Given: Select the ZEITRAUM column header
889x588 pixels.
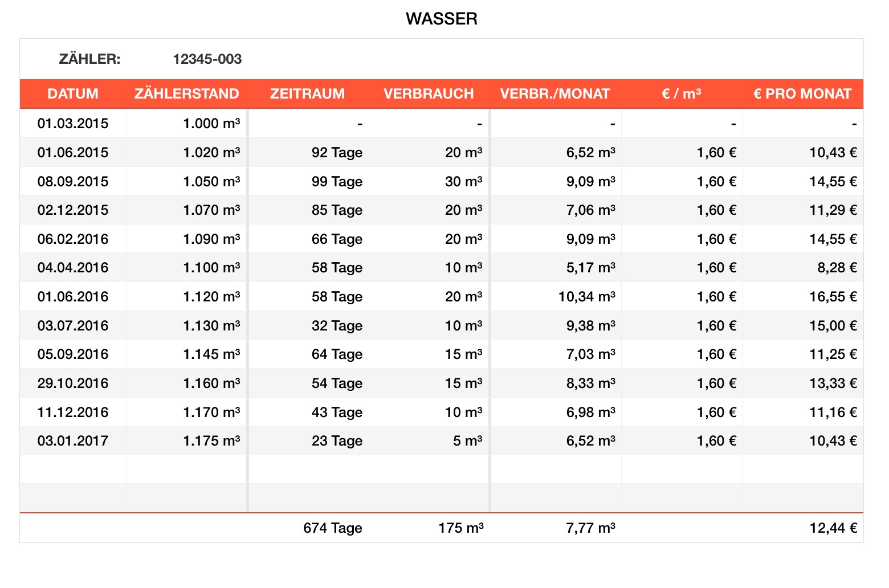Looking at the screenshot, I should 307,94.
